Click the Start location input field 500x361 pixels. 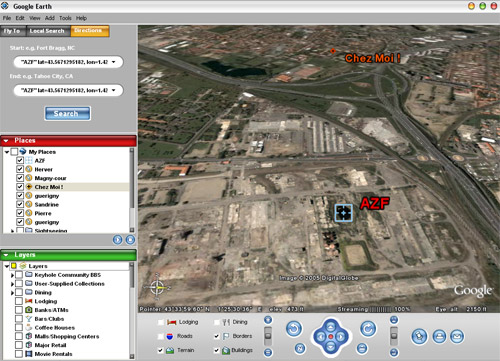68,62
